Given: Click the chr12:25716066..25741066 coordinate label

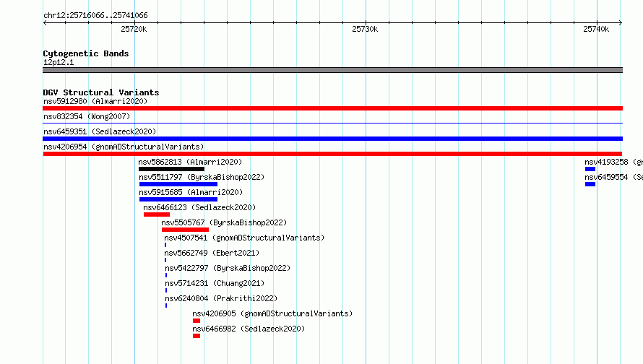Looking at the screenshot, I should pyautogui.click(x=95, y=16).
